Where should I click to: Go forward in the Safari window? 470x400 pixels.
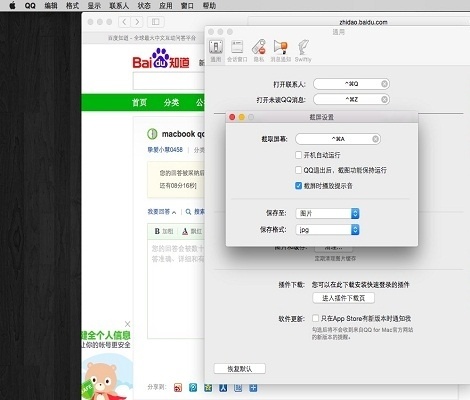[x=137, y=22]
